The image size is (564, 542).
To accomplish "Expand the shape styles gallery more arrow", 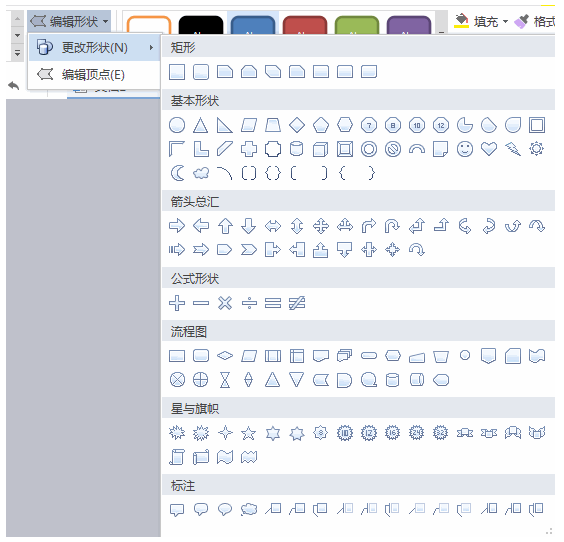I will (441, 32).
